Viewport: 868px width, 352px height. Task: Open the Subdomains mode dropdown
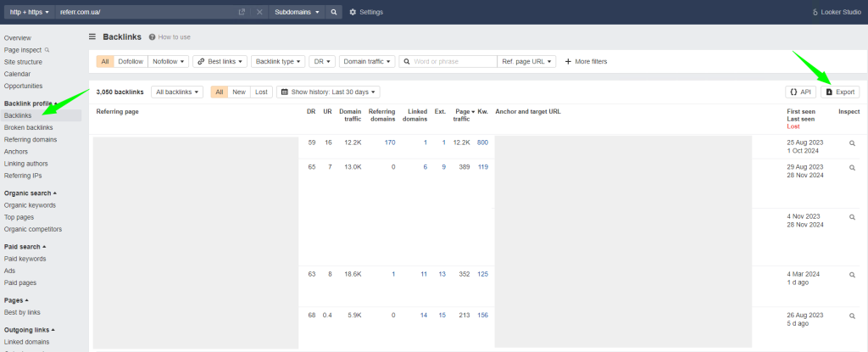coord(297,12)
